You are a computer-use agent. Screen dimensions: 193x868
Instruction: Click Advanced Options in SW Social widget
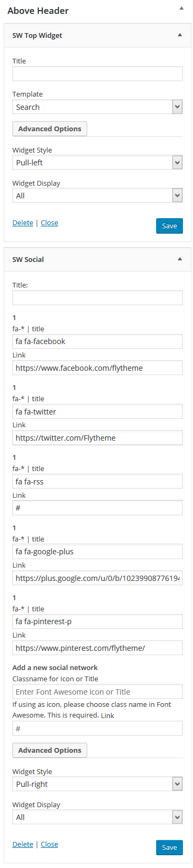tap(50, 751)
